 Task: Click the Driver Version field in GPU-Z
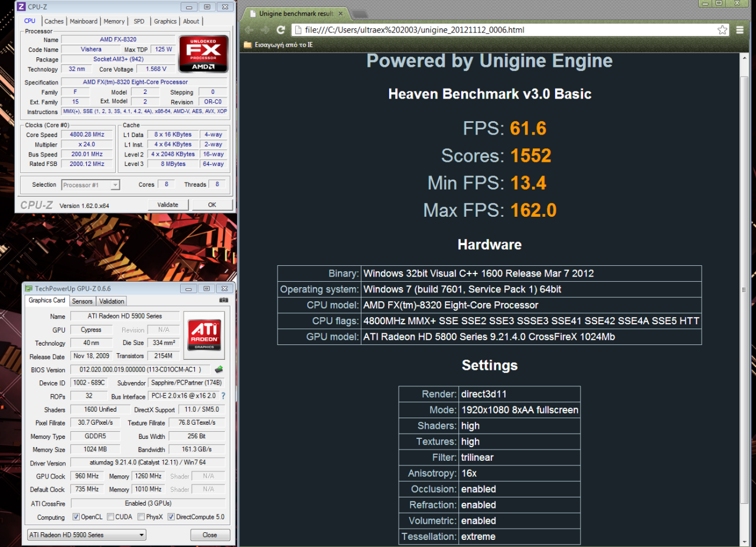pos(147,463)
